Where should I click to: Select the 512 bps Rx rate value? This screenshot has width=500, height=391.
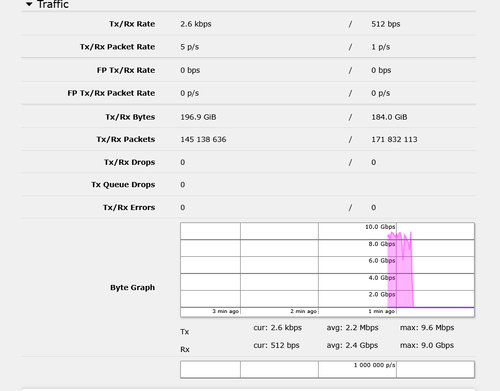click(x=386, y=24)
